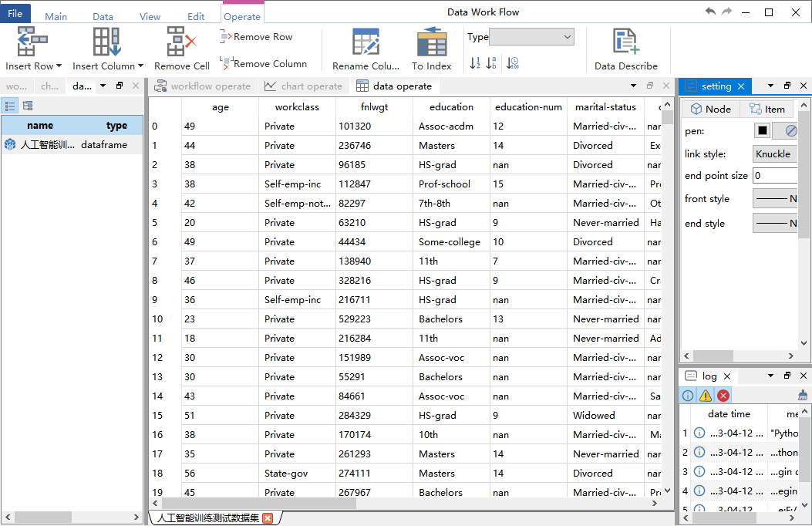Click the Insert Row icon
The image size is (812, 526).
pos(32,42)
